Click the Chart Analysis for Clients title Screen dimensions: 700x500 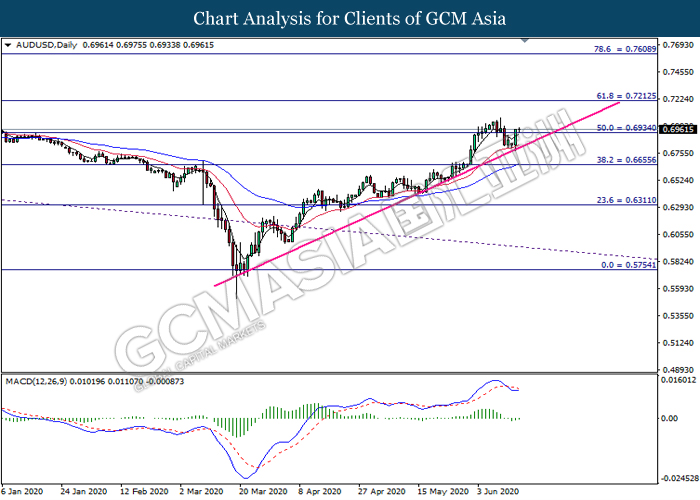[x=350, y=19]
